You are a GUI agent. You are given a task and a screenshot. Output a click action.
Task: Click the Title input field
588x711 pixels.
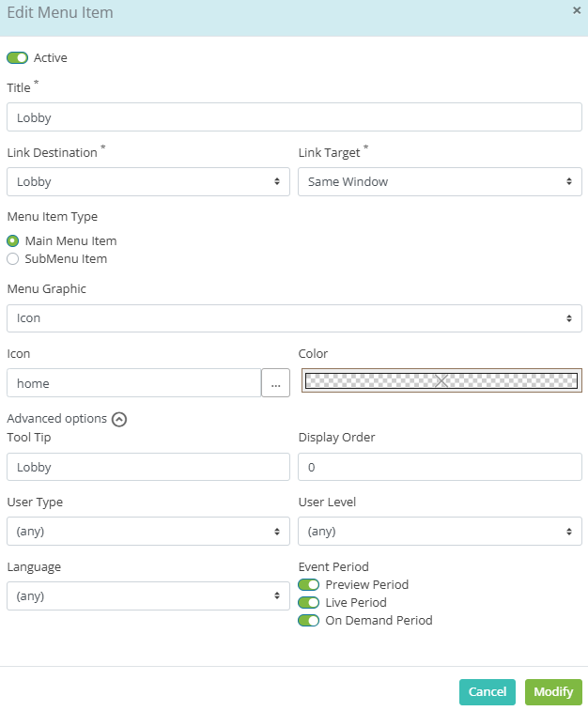294,117
